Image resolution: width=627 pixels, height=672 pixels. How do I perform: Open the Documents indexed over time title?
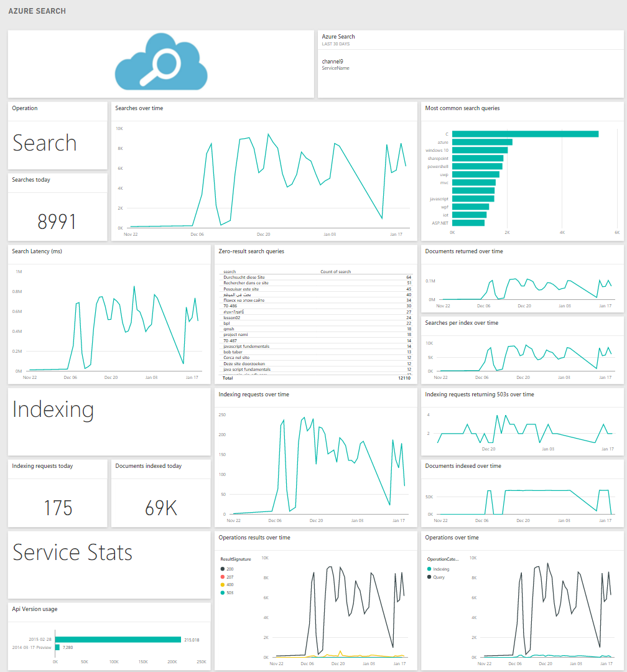(463, 466)
